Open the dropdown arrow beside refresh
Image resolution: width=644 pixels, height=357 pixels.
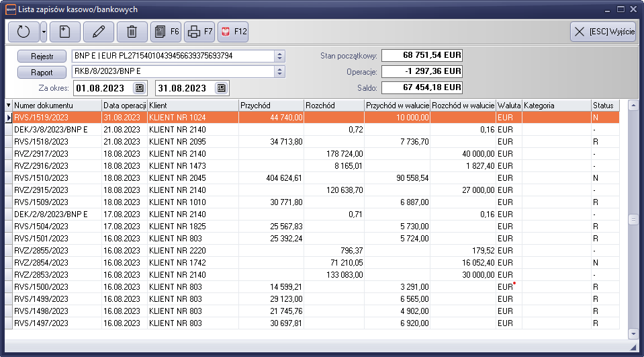click(44, 32)
